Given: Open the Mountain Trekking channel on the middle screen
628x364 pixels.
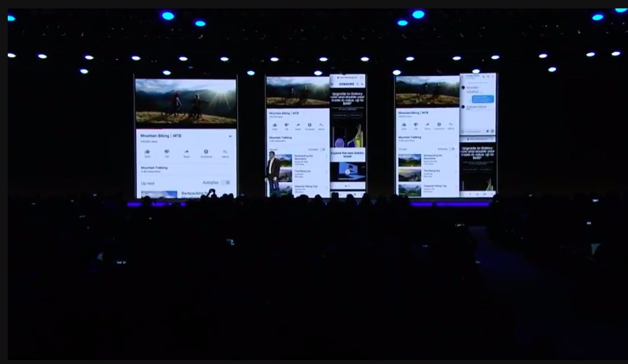Looking at the screenshot, I should [x=281, y=139].
